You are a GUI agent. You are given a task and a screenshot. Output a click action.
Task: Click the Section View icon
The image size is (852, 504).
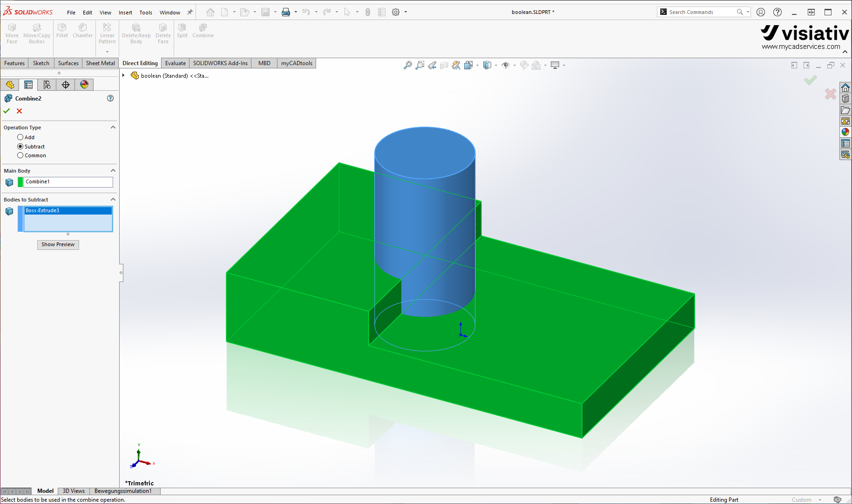pyautogui.click(x=444, y=65)
